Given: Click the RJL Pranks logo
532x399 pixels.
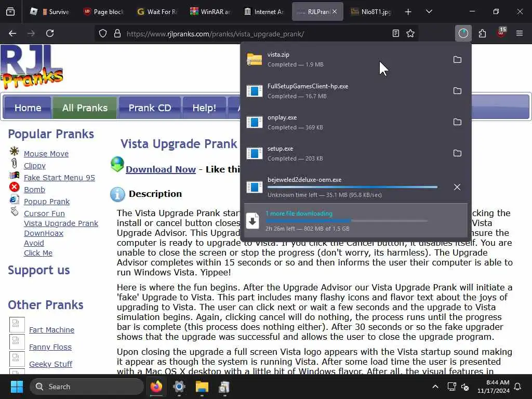Looking at the screenshot, I should point(32,67).
